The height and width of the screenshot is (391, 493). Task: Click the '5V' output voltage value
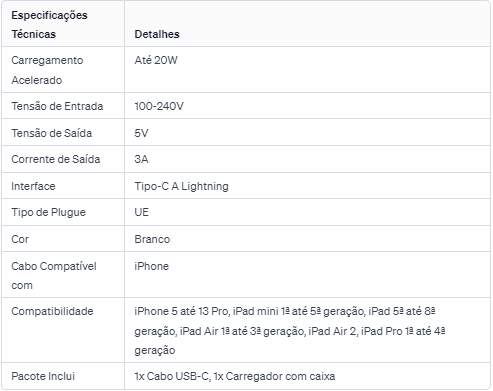141,133
